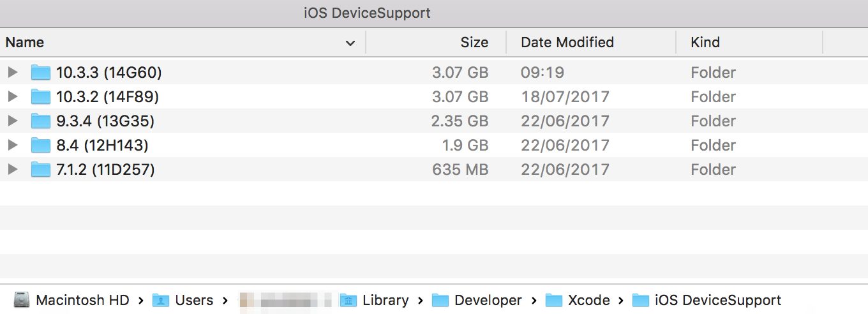Toggle sort order via Name column chevron
The height and width of the screenshot is (314, 868).
(x=350, y=43)
